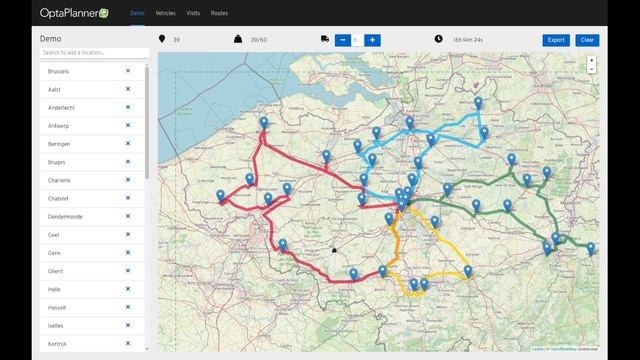Remove Hasselt from location list
The image size is (640, 360).
[128, 307]
